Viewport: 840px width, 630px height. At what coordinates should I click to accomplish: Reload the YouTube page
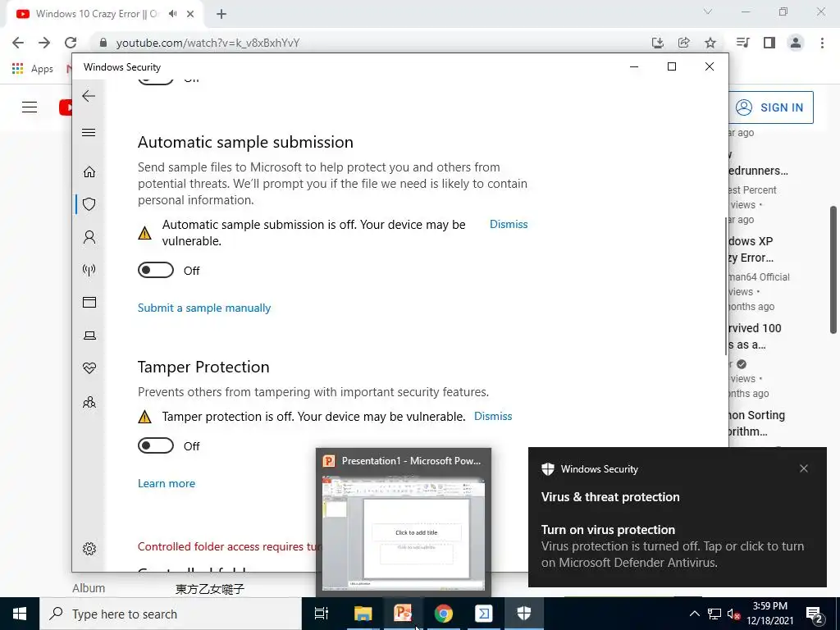click(x=71, y=43)
